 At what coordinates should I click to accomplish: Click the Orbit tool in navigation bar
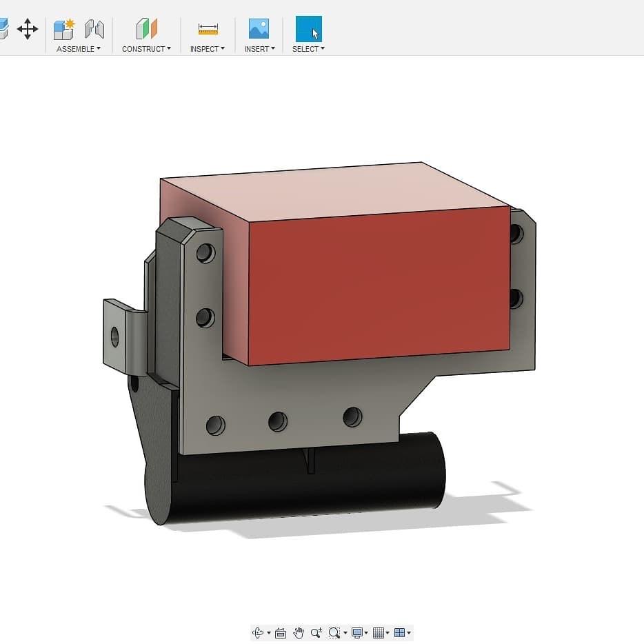pos(258,632)
